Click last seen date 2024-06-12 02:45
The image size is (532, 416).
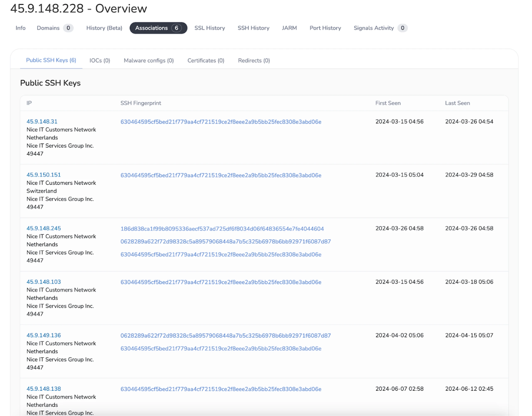pos(469,389)
